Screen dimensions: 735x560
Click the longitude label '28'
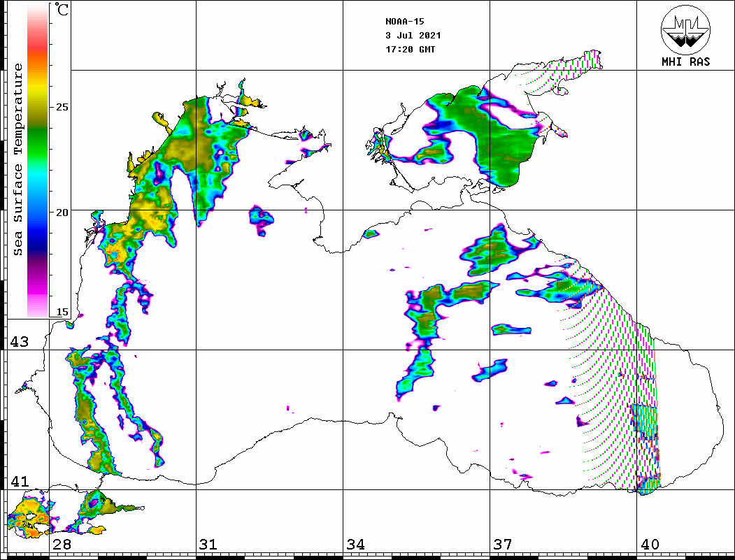pyautogui.click(x=62, y=544)
